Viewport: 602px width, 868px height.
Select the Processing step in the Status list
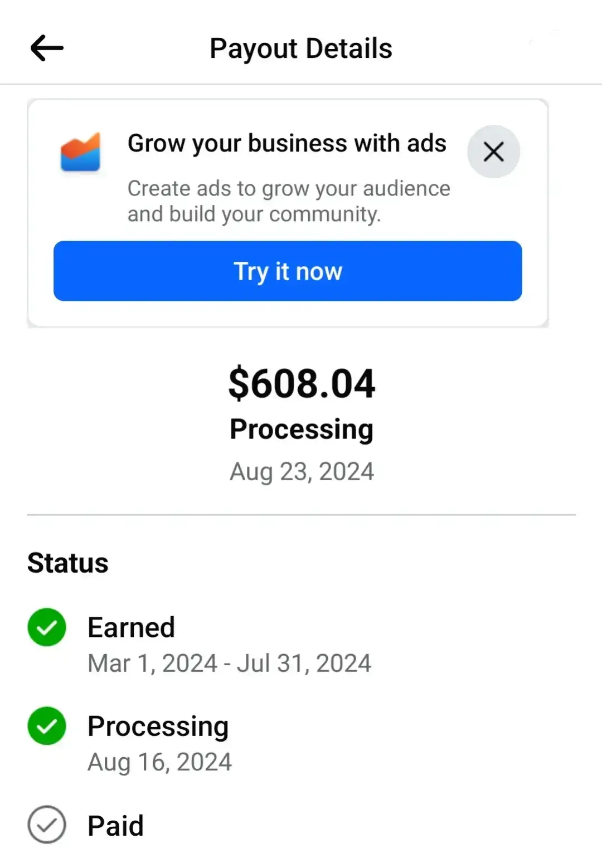click(158, 726)
